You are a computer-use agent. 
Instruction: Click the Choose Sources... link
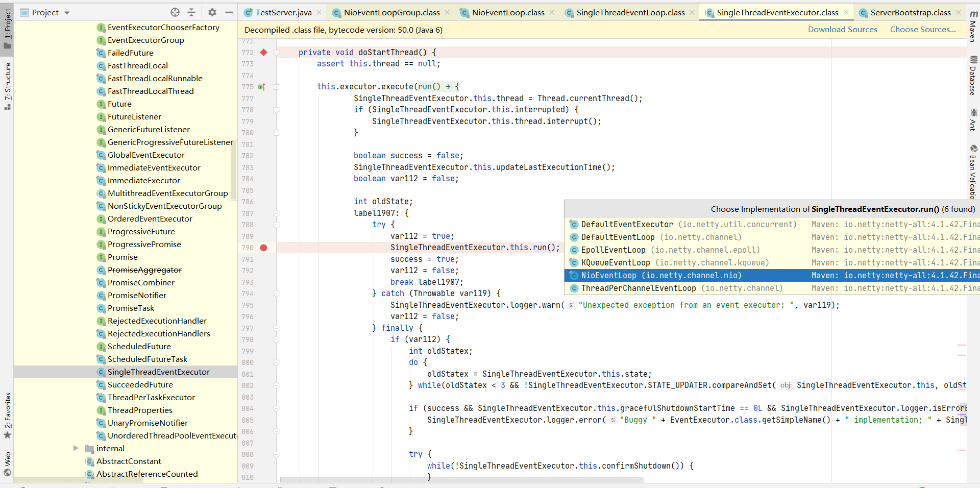pos(923,30)
